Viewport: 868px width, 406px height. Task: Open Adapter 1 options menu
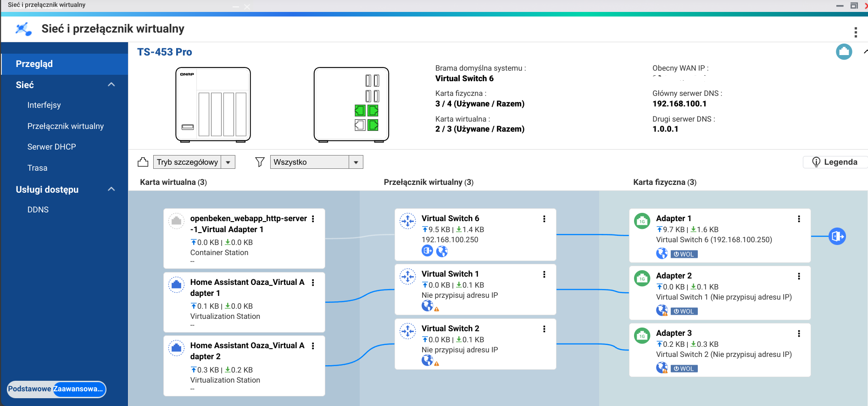(x=799, y=219)
